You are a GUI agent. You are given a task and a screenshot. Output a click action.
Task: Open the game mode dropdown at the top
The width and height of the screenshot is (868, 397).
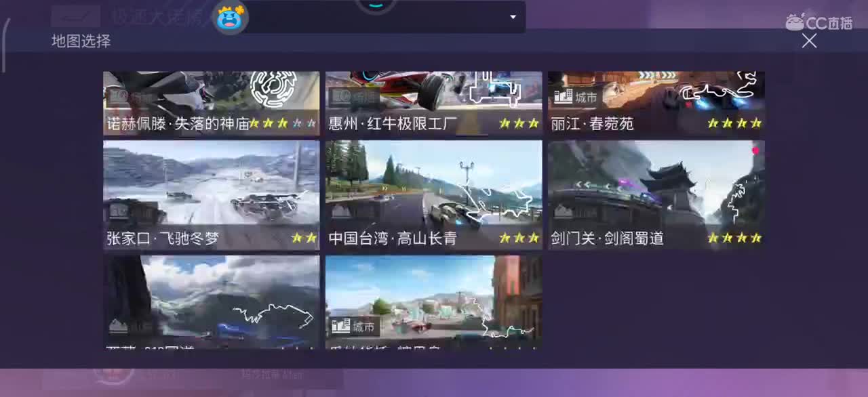point(513,17)
